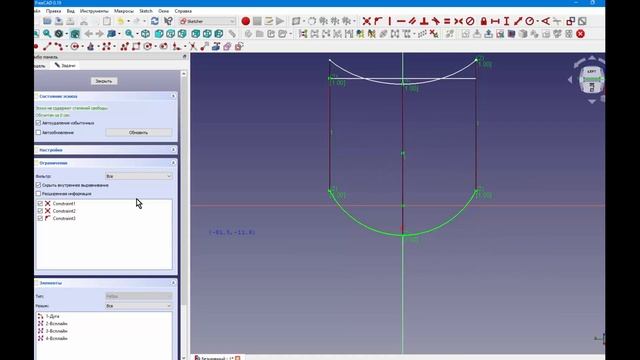The width and height of the screenshot is (640, 360).
Task: Open the undo history dropdown arrow
Action: point(128,21)
